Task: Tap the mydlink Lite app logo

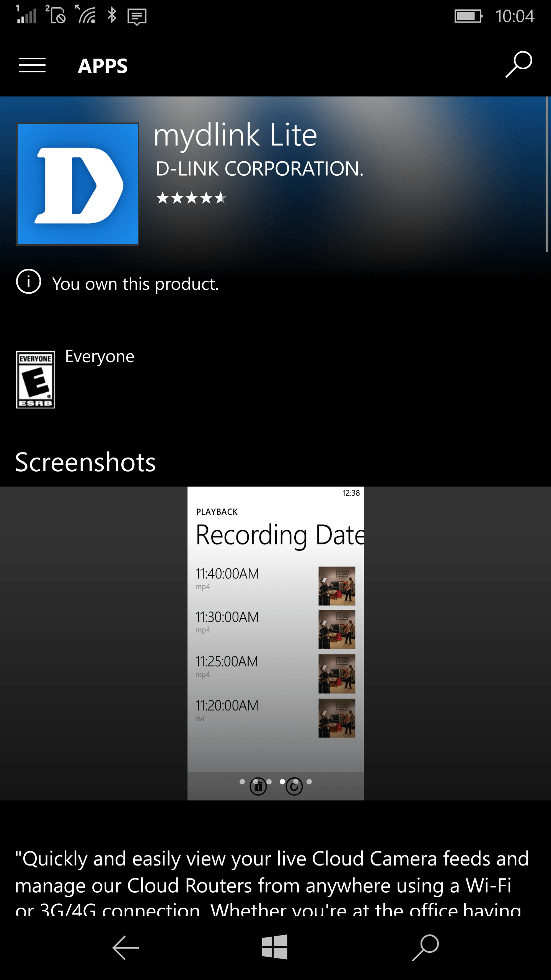Action: (78, 184)
